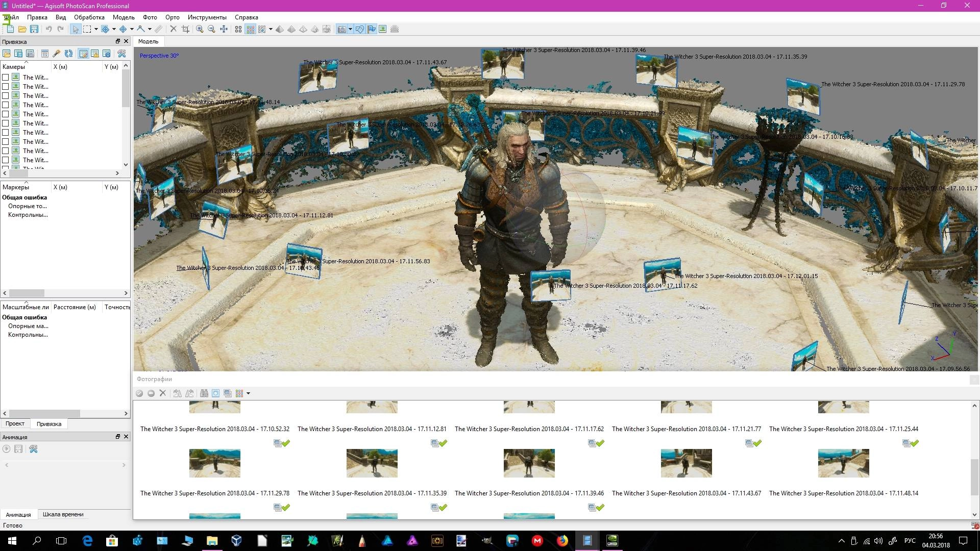This screenshot has height=551, width=980.
Task: Remove selected photos with photo pane X
Action: [163, 393]
